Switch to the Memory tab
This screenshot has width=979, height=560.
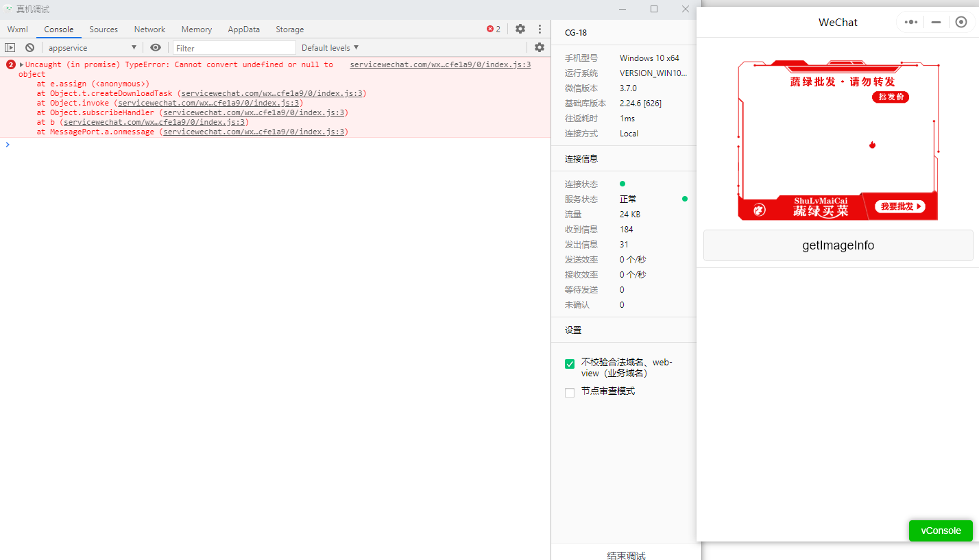pos(197,29)
